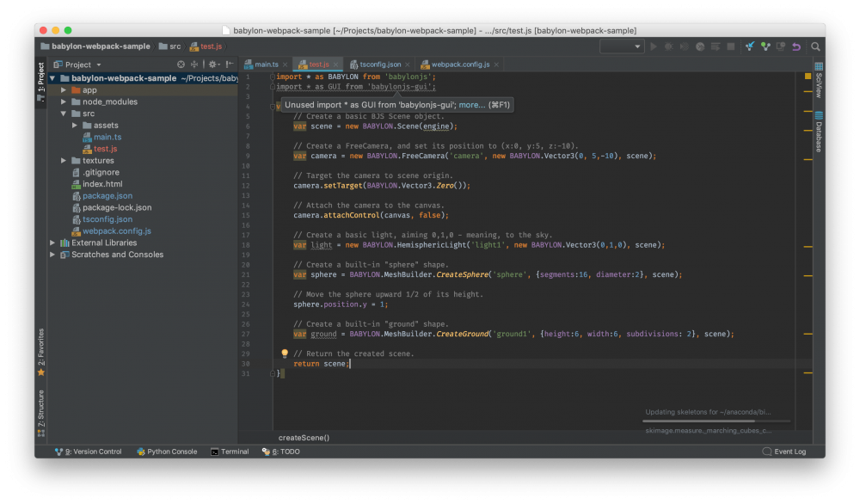Open the Database side panel
860x504 pixels.
819,132
